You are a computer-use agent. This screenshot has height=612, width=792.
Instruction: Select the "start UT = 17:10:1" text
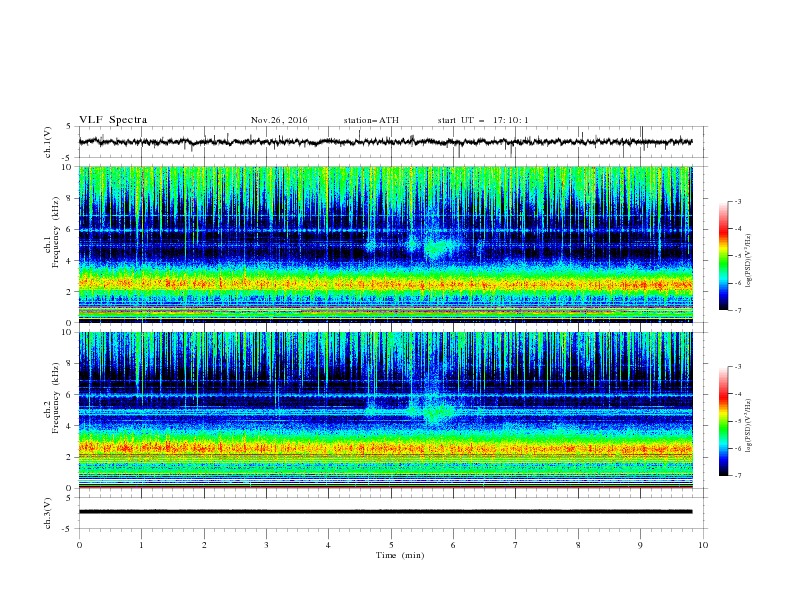(483, 120)
